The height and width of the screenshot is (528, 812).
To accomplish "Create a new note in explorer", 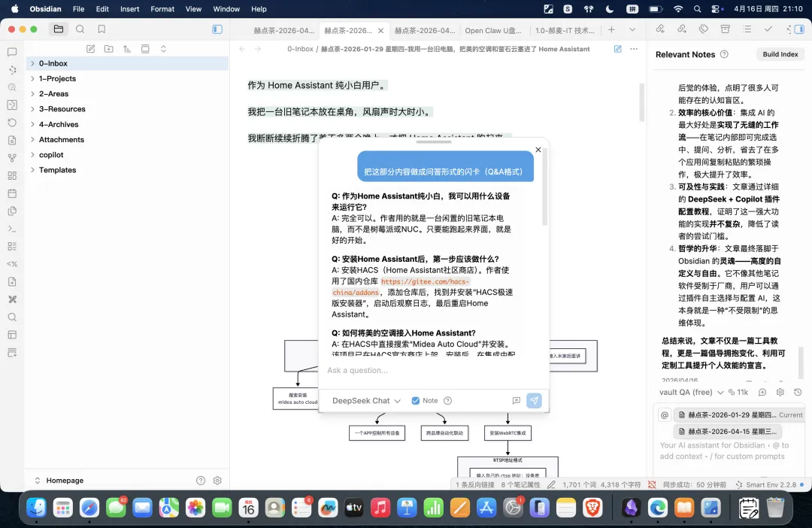I will point(91,49).
